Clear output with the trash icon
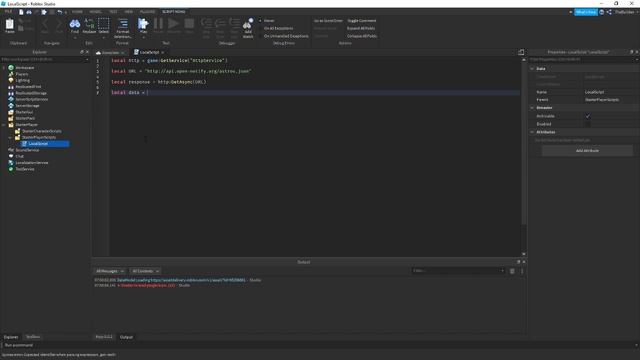 coord(512,271)
